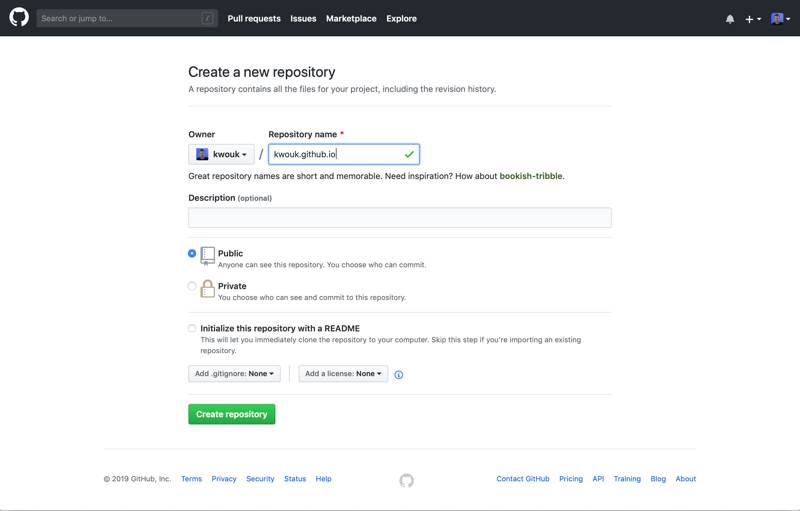Use the suggested name bookish-tribble
Image resolution: width=800 pixels, height=511 pixels.
[531, 176]
